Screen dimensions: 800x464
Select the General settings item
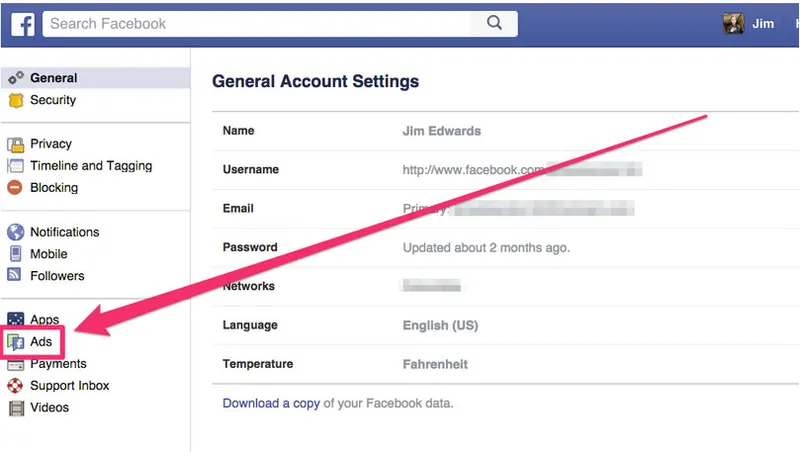(x=96, y=78)
